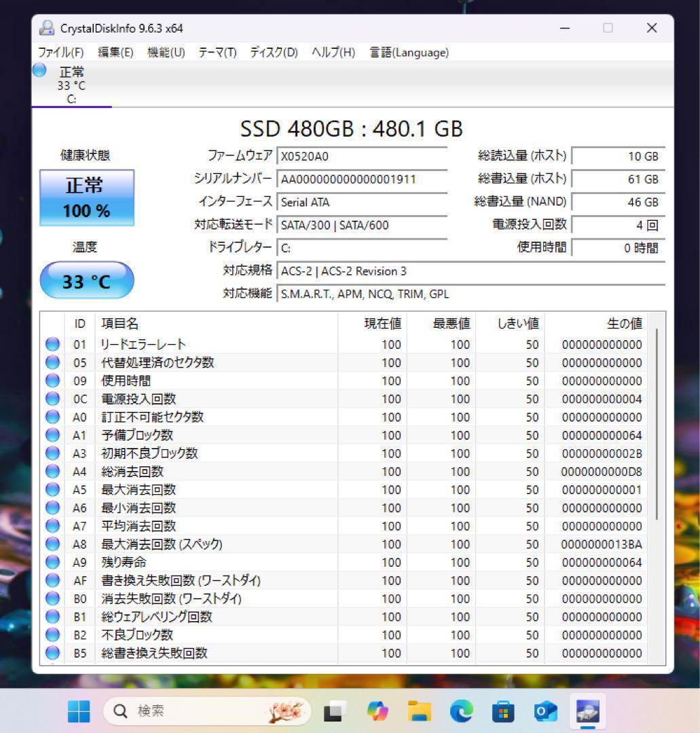Click the raw value 0000000000D8
The width and height of the screenshot is (700, 733).
click(x=602, y=472)
